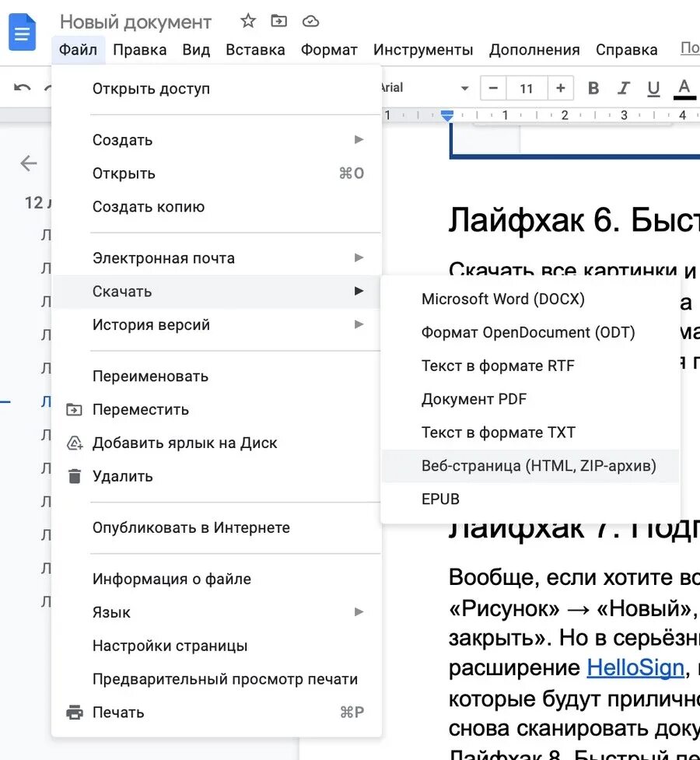Image resolution: width=700 pixels, height=760 pixels.
Task: Open the Вставка menu
Action: click(255, 50)
